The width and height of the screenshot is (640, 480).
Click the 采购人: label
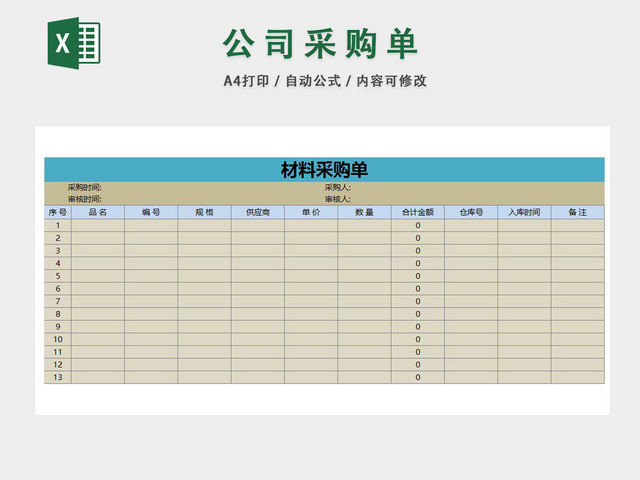click(338, 187)
